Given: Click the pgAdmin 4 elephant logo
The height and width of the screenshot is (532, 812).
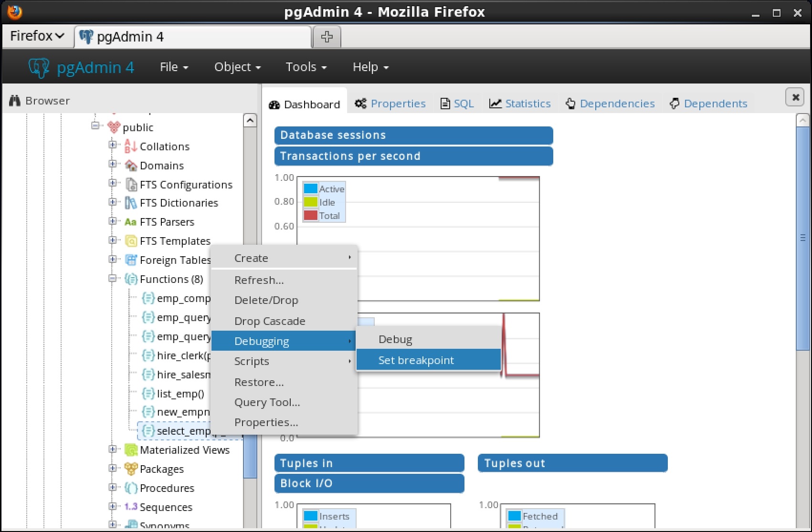Looking at the screenshot, I should click(x=39, y=67).
